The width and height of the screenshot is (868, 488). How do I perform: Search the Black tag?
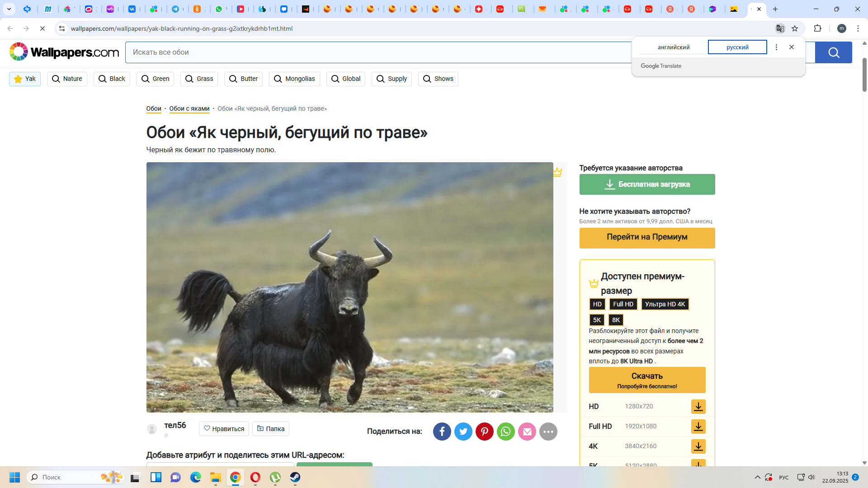click(112, 79)
